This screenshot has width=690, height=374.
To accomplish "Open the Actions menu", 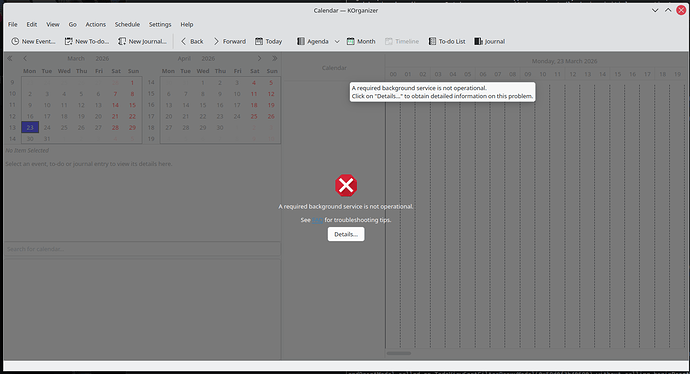I will click(95, 24).
